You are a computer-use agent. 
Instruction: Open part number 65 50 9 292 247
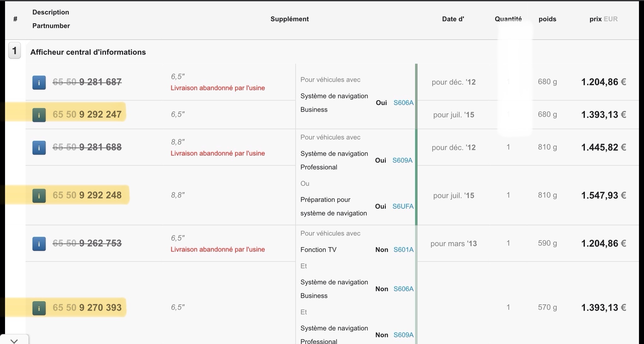(87, 114)
